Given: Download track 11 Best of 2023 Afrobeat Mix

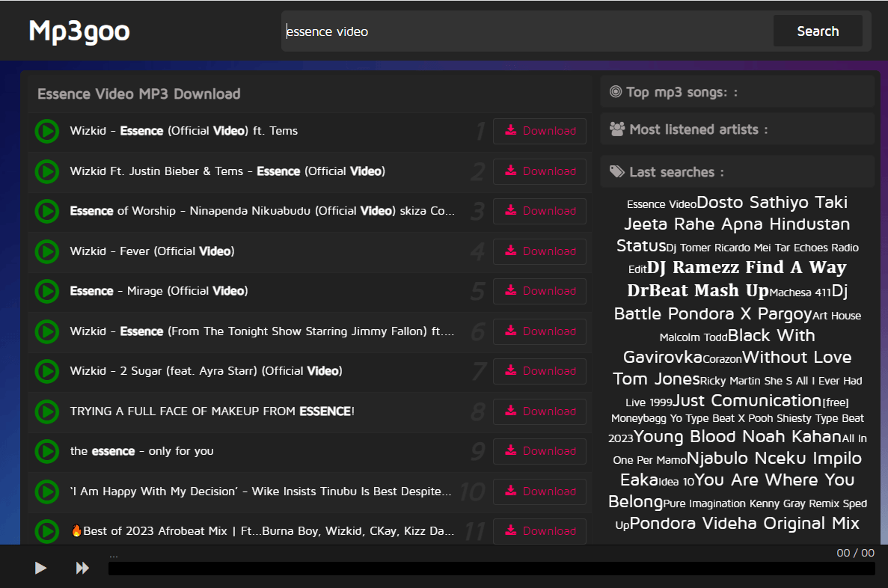Looking at the screenshot, I should (x=539, y=531).
